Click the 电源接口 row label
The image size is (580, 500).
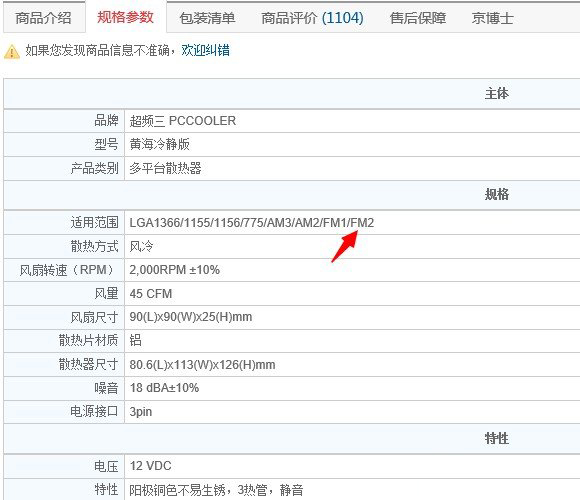[95, 412]
